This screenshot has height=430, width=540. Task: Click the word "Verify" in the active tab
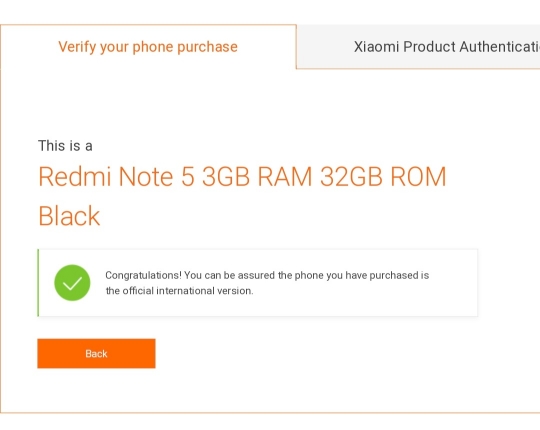click(77, 47)
